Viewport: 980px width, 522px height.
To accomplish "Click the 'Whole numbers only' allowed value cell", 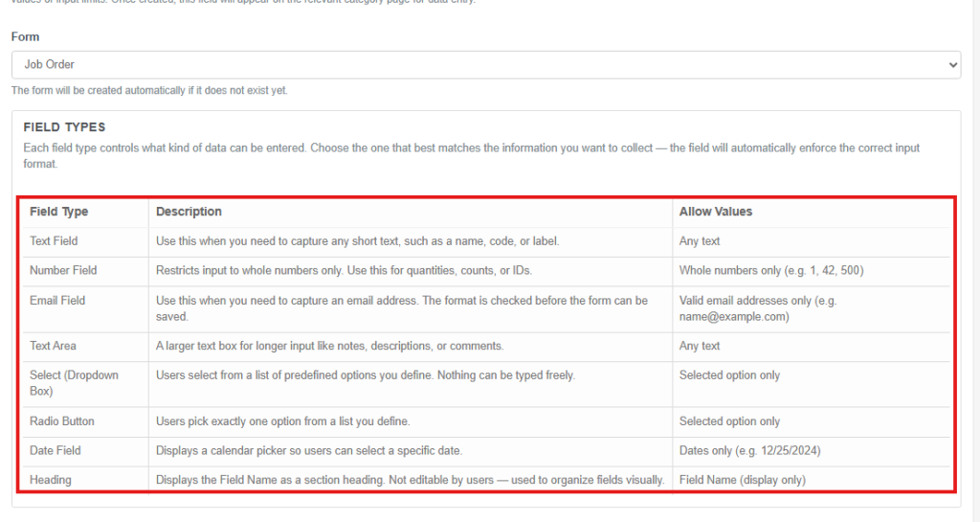I will 771,270.
